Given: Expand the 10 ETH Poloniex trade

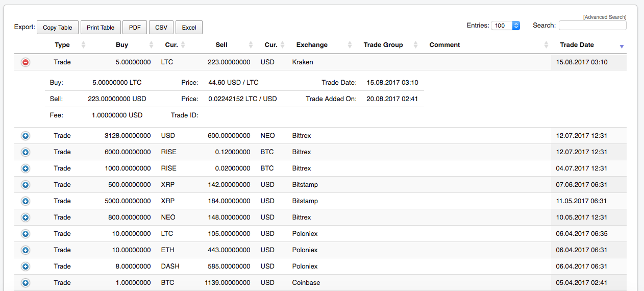Looking at the screenshot, I should pyautogui.click(x=26, y=250).
